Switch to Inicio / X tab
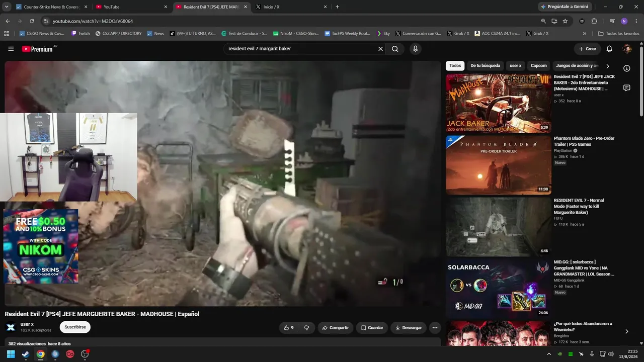The height and width of the screenshot is (362, 644). point(291,7)
